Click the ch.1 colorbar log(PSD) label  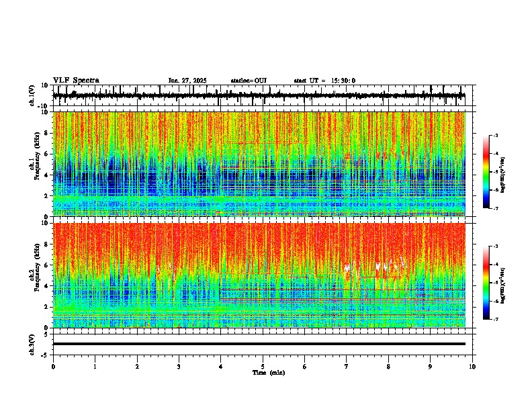(x=502, y=175)
